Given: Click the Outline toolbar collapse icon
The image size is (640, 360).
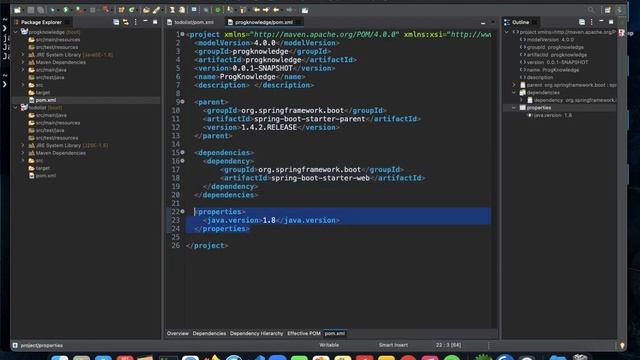Looking at the screenshot, I should tap(582, 22).
